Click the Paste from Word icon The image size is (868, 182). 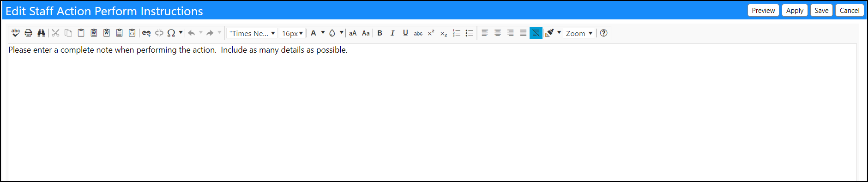(x=94, y=33)
